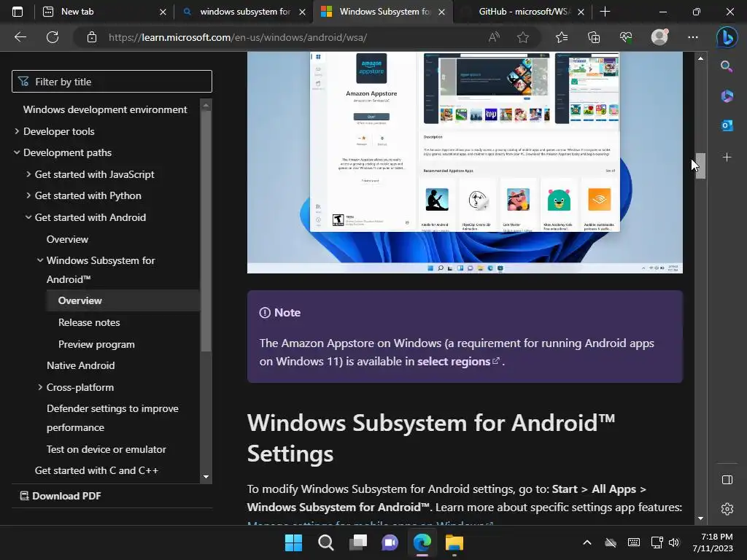Screen dimensions: 747x560
Task: Open Collections button
Action: coord(594,37)
